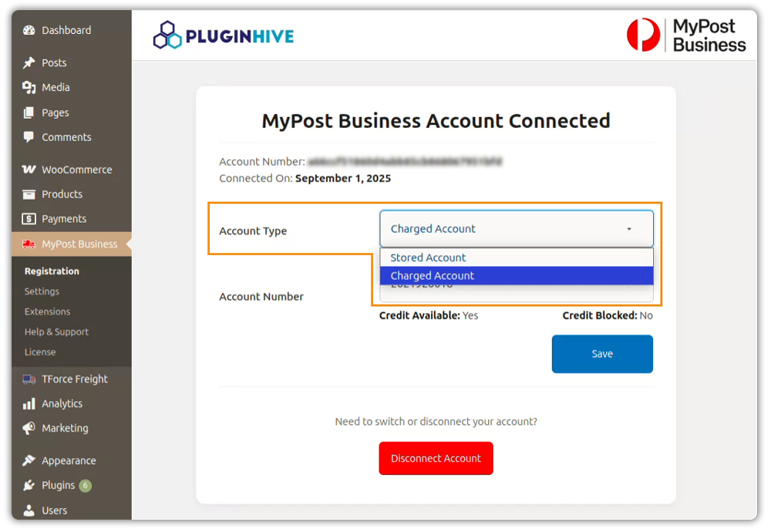The height and width of the screenshot is (532, 771).
Task: Click the Media library icon
Action: point(29,88)
